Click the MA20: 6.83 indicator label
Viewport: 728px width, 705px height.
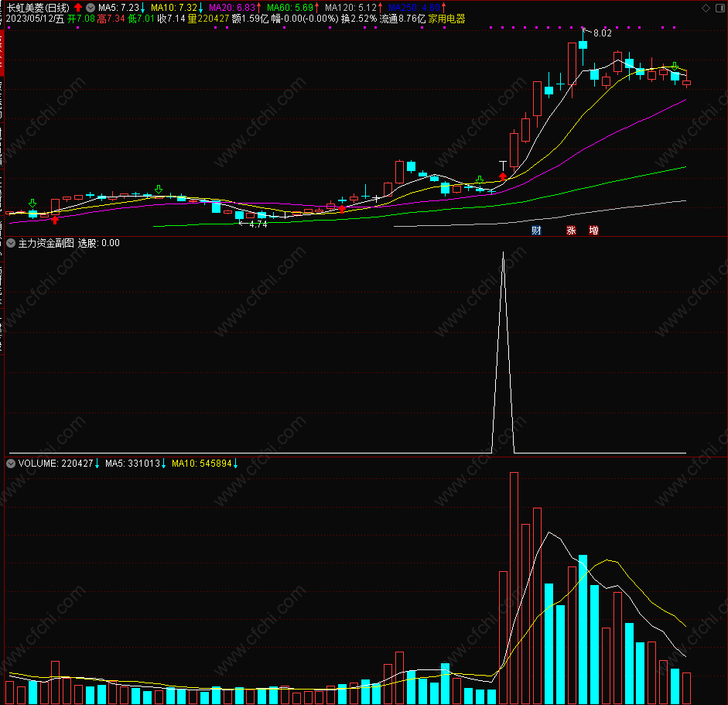click(x=232, y=8)
